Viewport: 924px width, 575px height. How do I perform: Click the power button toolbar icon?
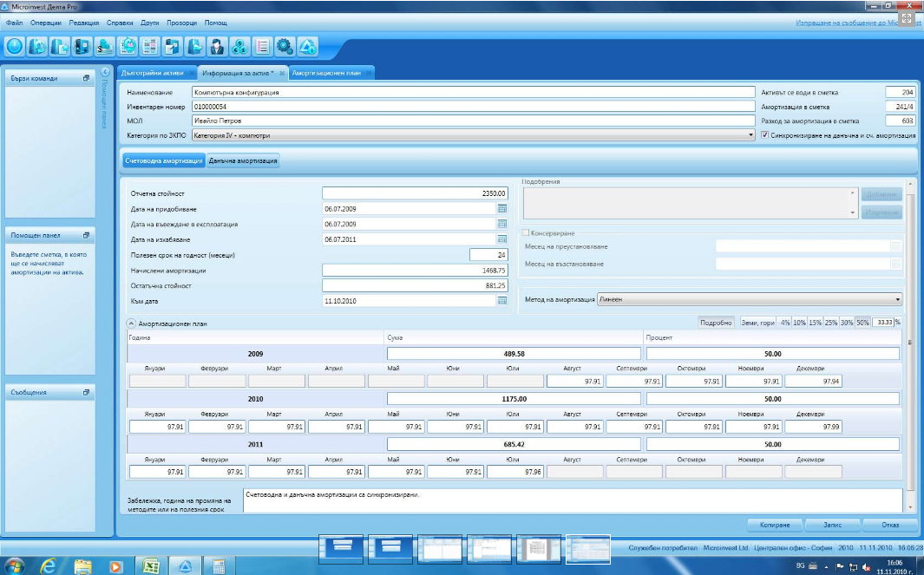point(15,46)
